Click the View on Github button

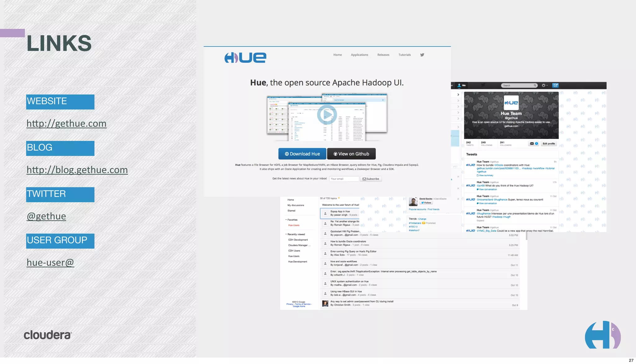[351, 154]
